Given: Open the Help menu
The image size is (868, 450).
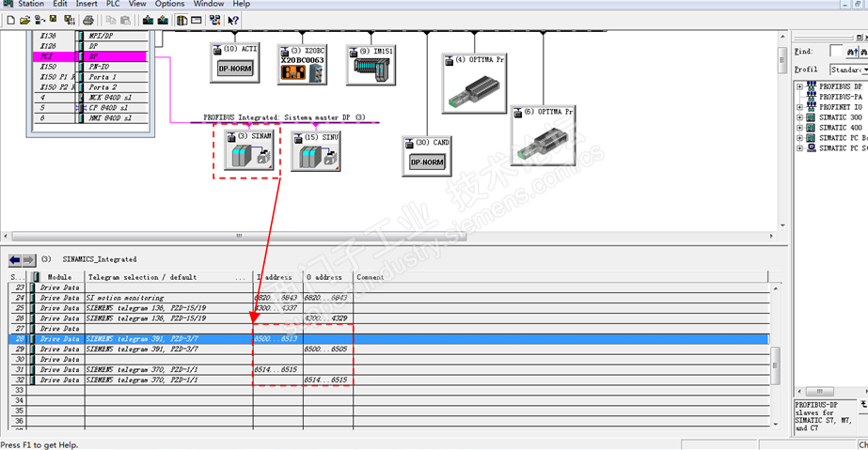Looking at the screenshot, I should [x=242, y=4].
